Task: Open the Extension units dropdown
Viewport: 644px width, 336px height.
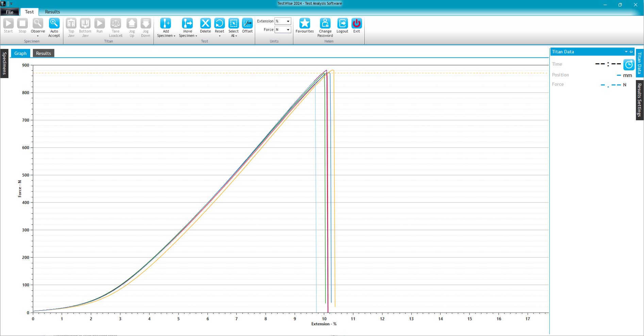Action: tap(288, 21)
